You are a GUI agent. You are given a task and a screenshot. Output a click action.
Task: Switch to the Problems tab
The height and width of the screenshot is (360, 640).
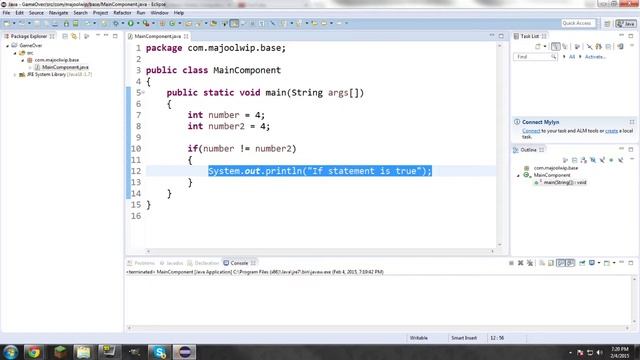[x=141, y=263]
